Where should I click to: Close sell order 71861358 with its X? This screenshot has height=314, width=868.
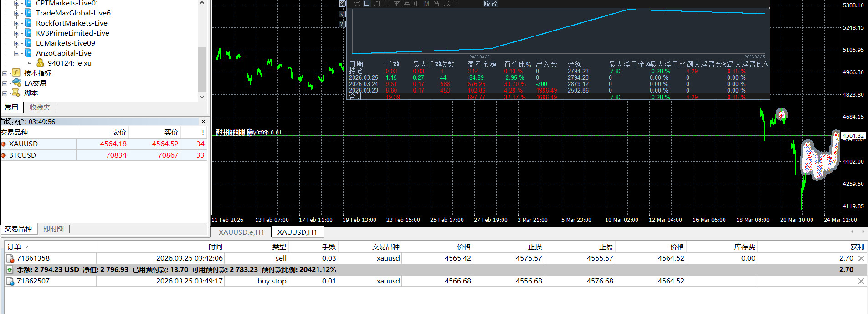861,258
